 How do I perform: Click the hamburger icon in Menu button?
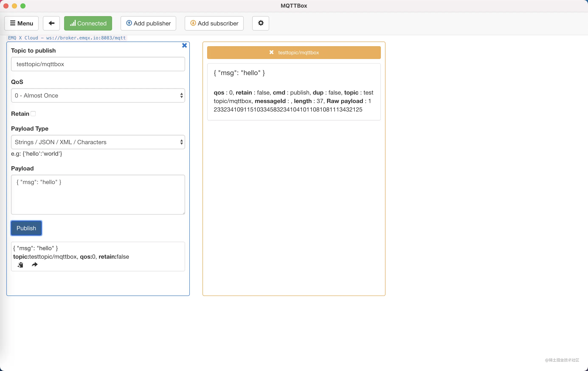(x=13, y=23)
